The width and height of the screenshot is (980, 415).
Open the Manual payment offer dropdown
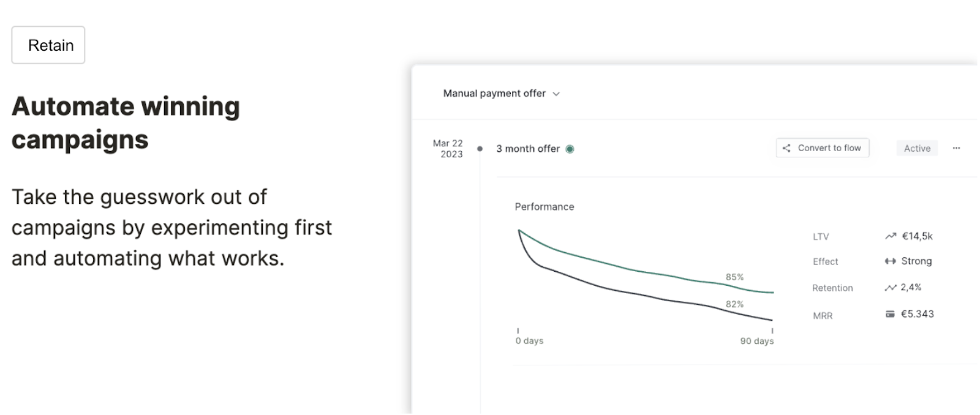click(501, 94)
